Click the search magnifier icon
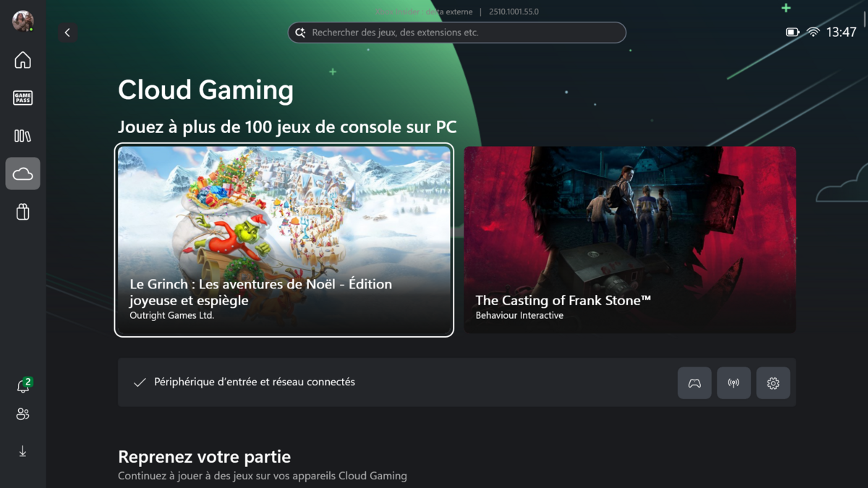 click(x=300, y=33)
